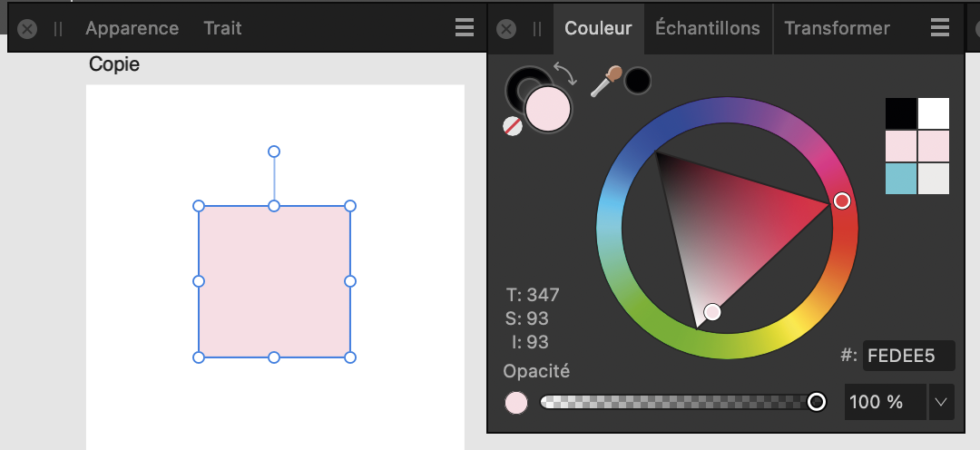
Task: Edit the hex color field FEDEE5
Action: 908,356
